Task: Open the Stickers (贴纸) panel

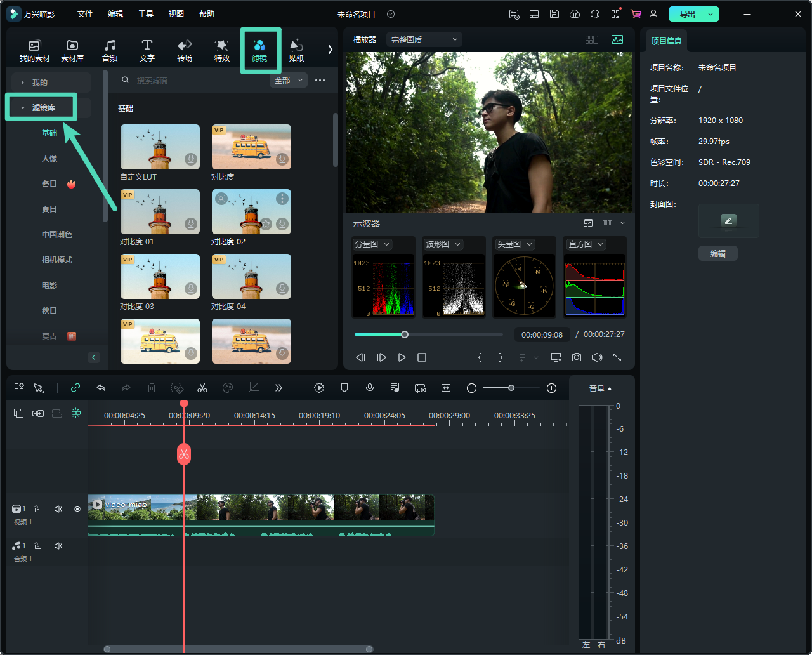Action: tap(296, 50)
